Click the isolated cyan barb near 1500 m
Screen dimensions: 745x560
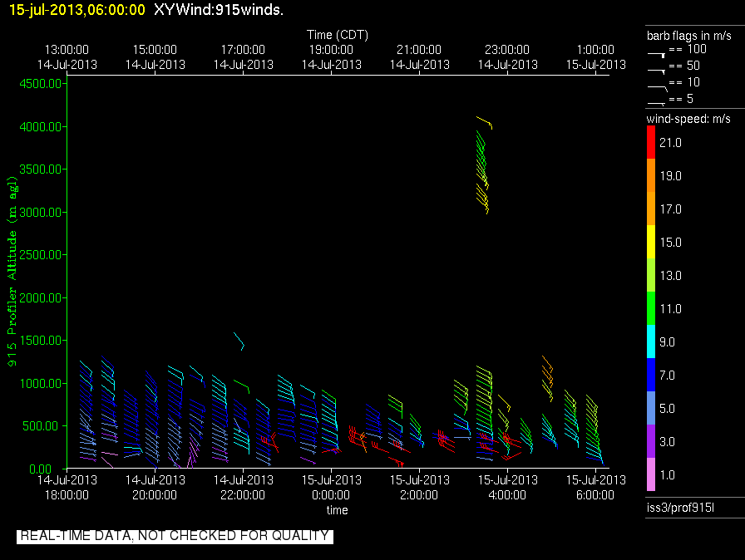(x=239, y=341)
